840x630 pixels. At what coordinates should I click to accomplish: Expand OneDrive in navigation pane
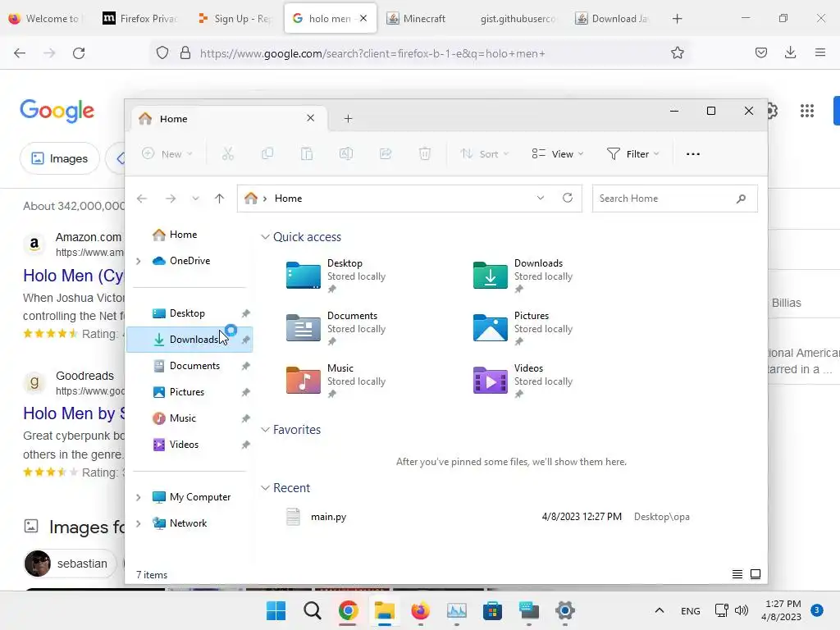click(x=138, y=261)
